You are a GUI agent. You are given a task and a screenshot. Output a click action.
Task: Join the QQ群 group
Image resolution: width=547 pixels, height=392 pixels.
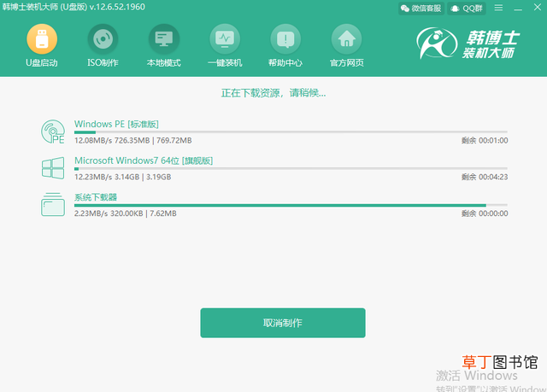[467, 9]
